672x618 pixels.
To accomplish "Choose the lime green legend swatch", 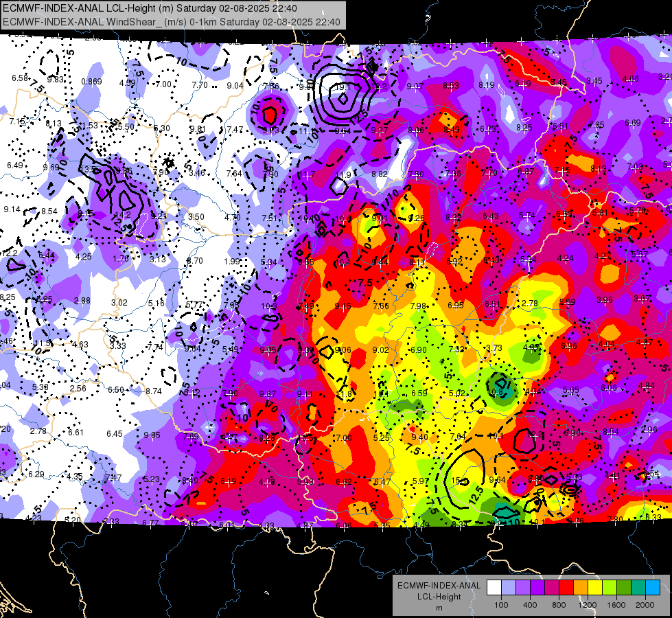I will pos(610,588).
